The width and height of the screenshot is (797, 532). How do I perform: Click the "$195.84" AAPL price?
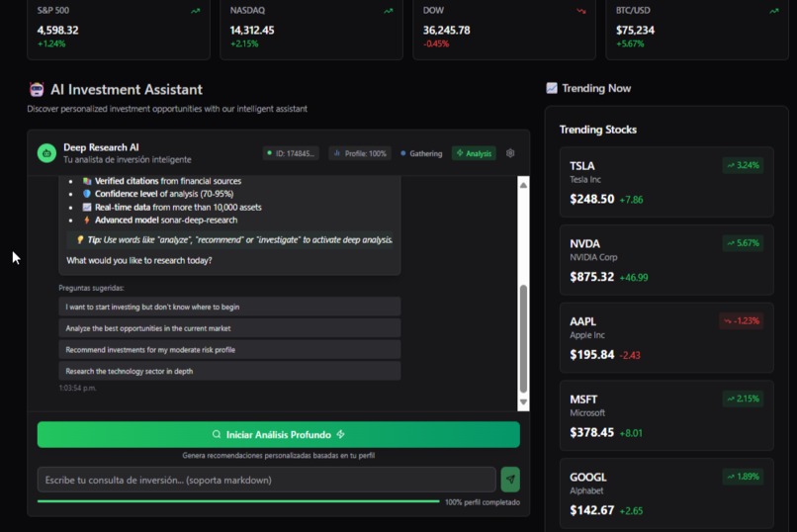tap(591, 355)
